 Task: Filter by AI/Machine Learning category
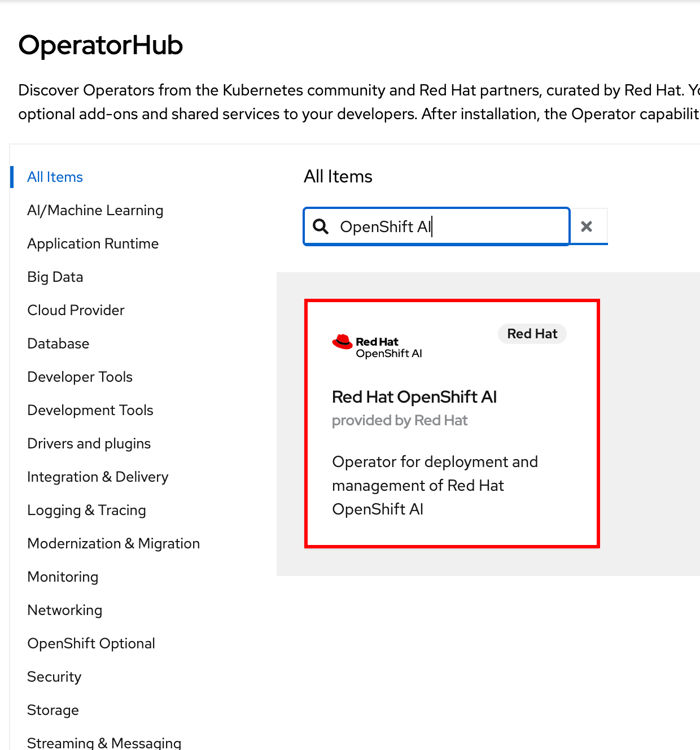tap(95, 210)
